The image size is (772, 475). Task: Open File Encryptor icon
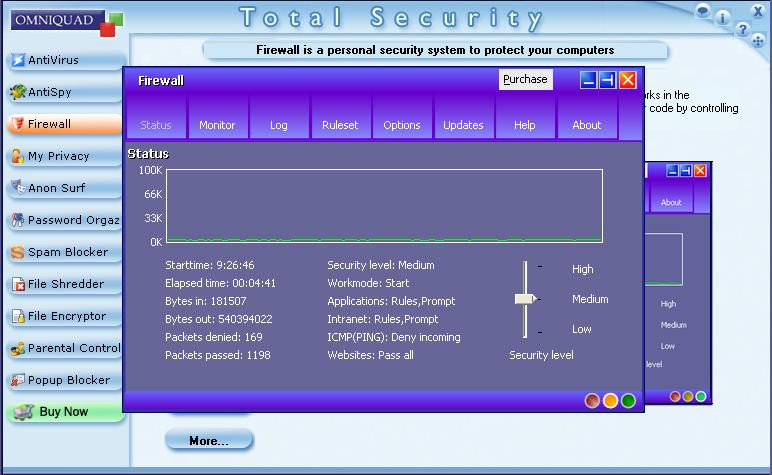click(18, 316)
